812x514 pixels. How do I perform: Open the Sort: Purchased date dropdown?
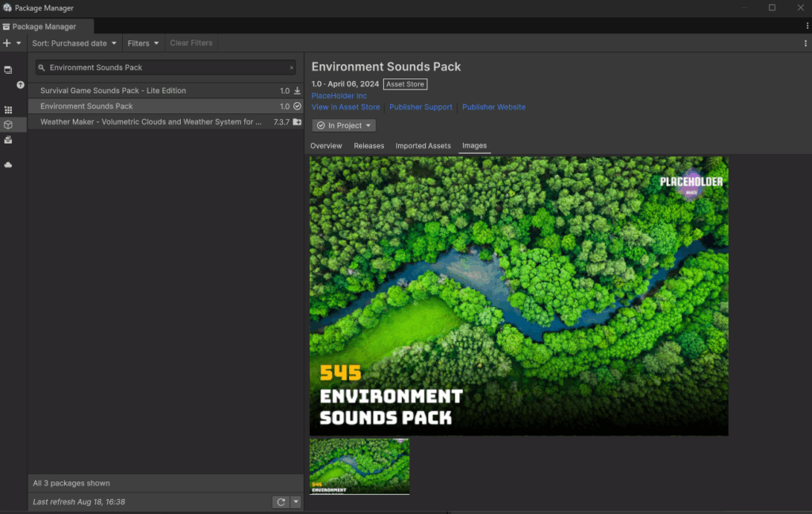click(x=75, y=43)
